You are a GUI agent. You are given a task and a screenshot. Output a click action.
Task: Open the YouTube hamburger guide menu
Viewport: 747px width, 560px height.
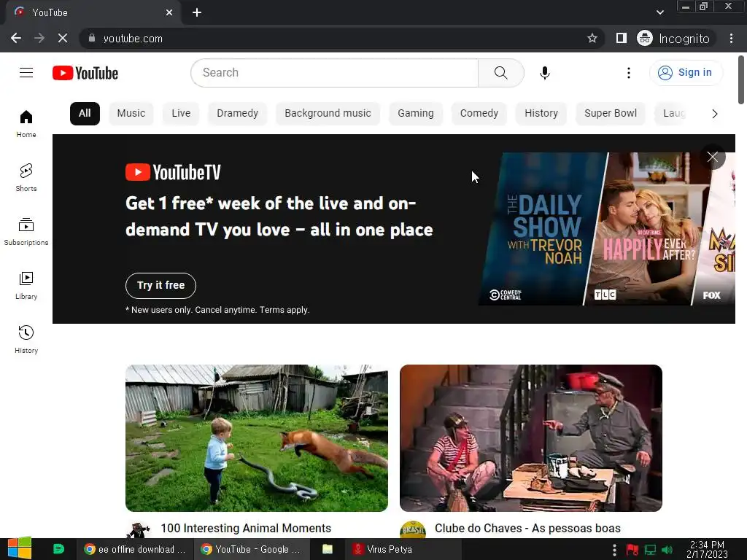coord(26,72)
